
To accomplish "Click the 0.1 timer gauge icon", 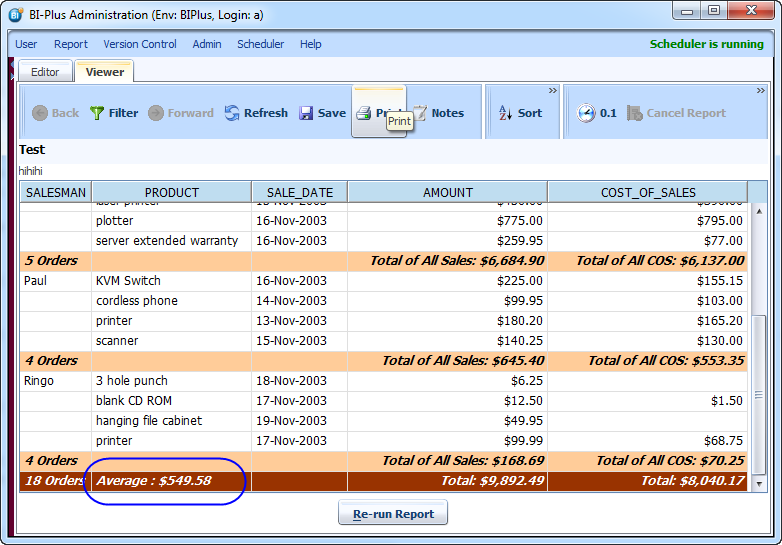I will pyautogui.click(x=586, y=113).
